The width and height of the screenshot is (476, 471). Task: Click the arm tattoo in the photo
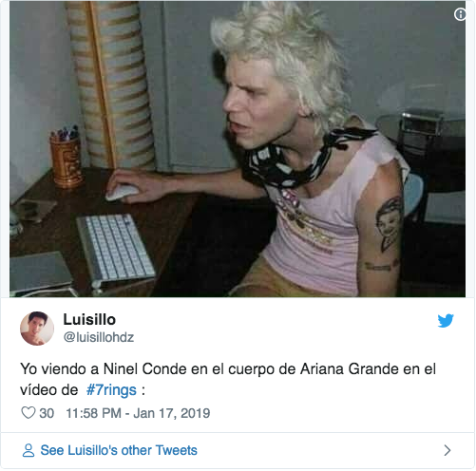[x=389, y=224]
